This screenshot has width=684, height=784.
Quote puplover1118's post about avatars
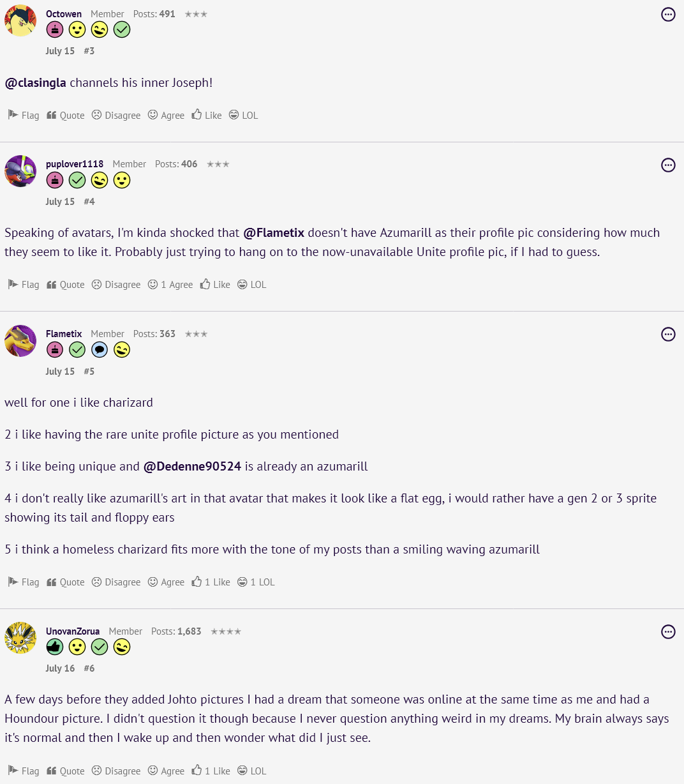(66, 285)
